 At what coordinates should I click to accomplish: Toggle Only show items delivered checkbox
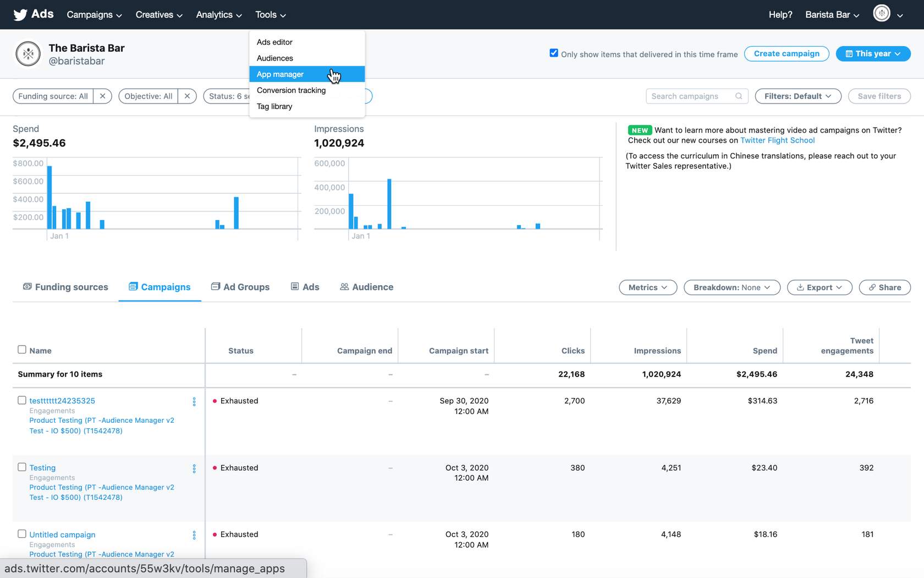554,53
